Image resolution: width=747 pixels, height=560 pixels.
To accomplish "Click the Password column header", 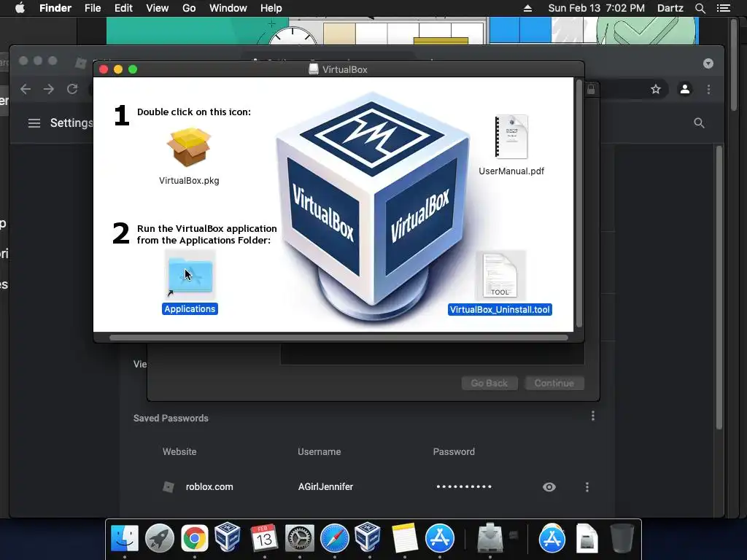I will [x=454, y=451].
